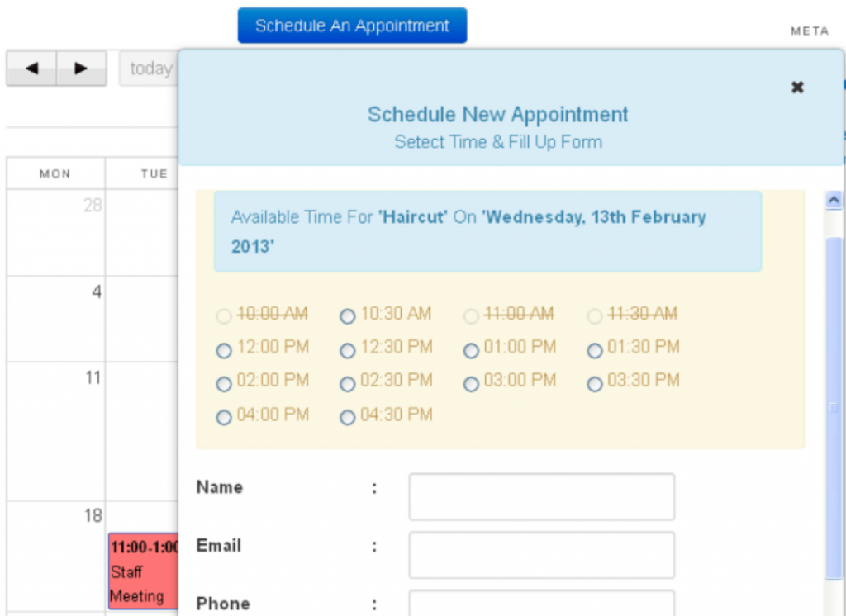Close the Schedule New Appointment dialog
This screenshot has width=846, height=616.
797,87
